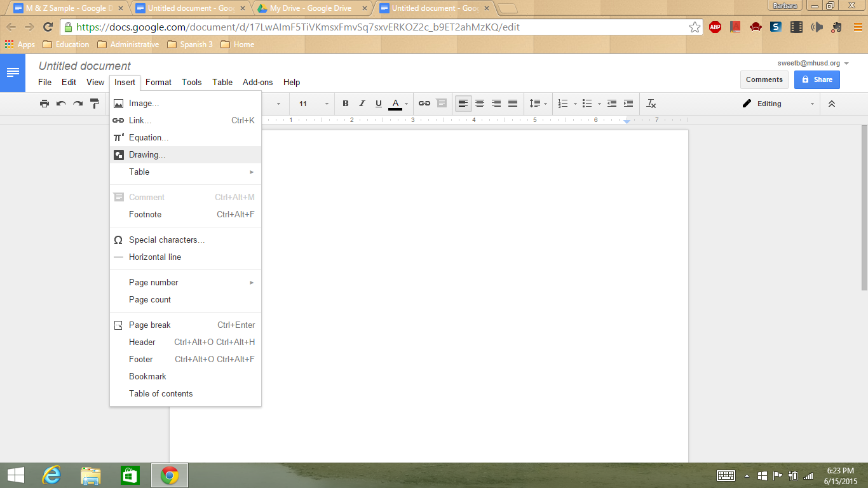Switch to M & Z Sample tab
Image resolution: width=868 pixels, height=488 pixels.
(x=69, y=8)
